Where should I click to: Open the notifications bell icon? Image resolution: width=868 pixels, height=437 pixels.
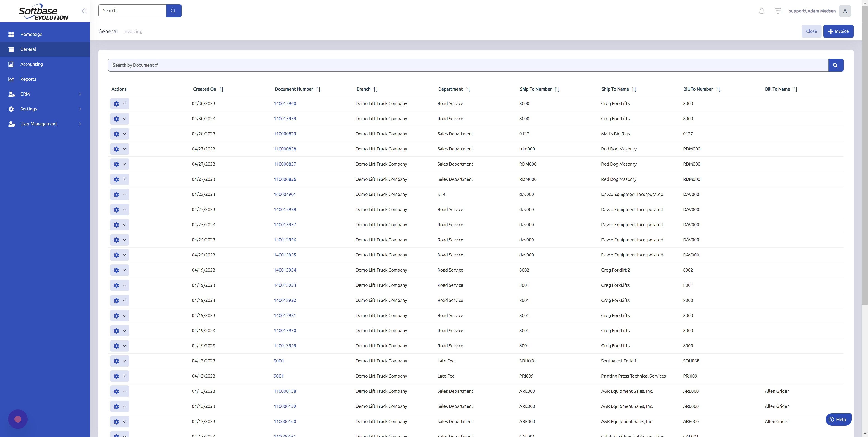pos(762,10)
